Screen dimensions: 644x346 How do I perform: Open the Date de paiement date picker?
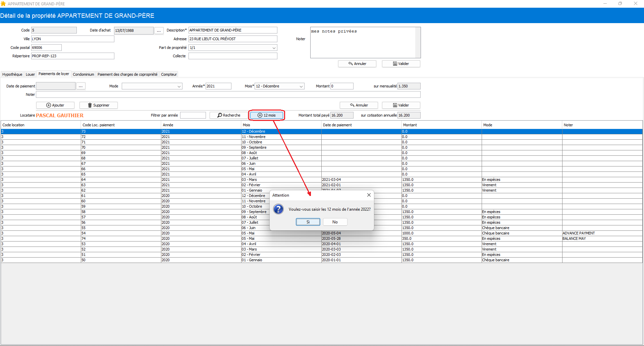(81, 86)
